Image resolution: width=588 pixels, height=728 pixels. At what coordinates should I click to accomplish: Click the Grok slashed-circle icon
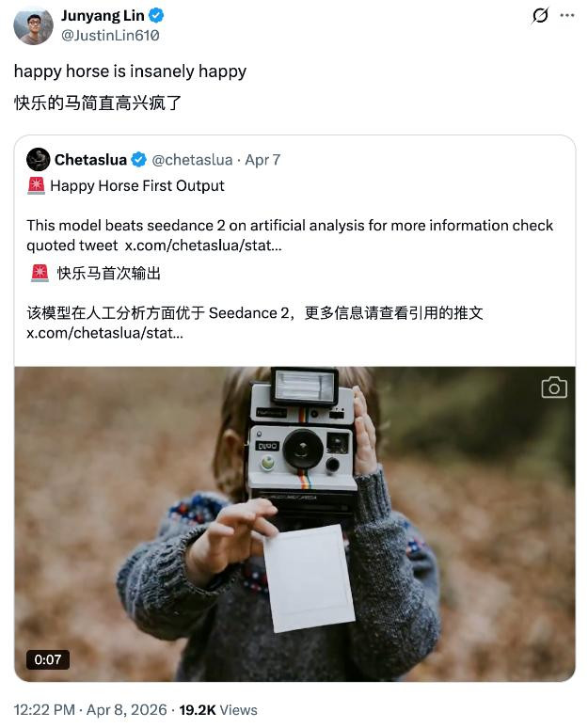click(x=540, y=15)
